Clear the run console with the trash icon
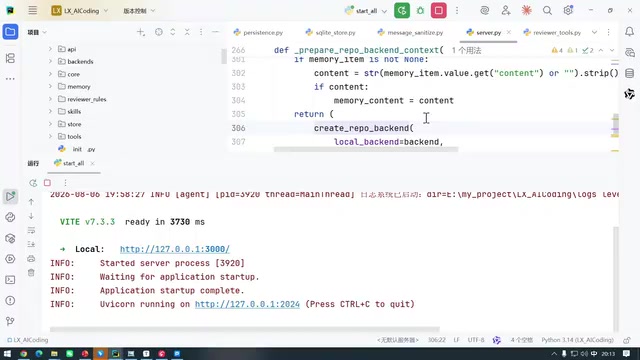 click(31, 273)
